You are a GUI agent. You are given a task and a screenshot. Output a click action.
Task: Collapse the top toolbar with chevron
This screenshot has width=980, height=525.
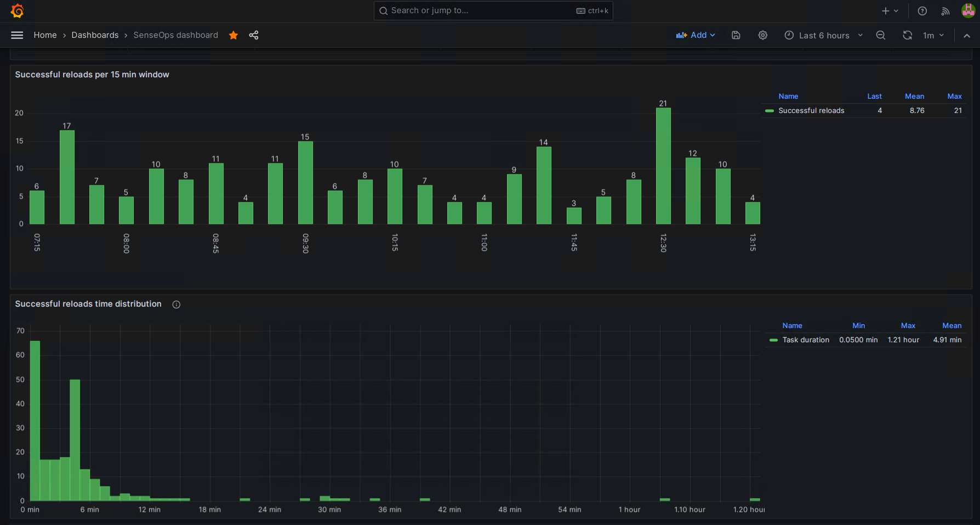pos(967,36)
